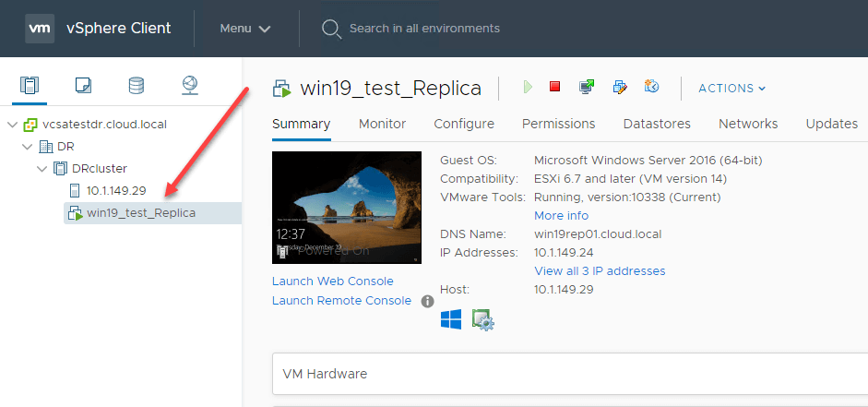Click Guest OS value Microsoft Windows Server 2016
The height and width of the screenshot is (407, 868).
click(648, 161)
